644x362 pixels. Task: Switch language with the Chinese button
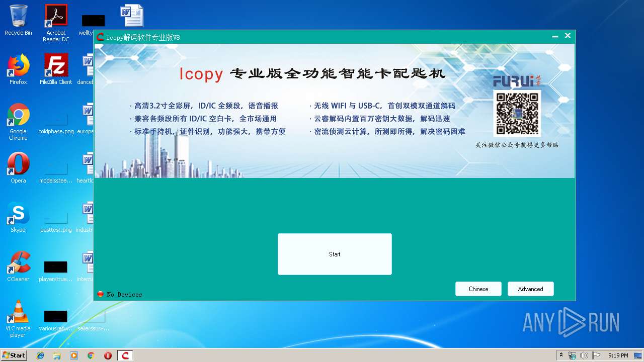coord(478,289)
